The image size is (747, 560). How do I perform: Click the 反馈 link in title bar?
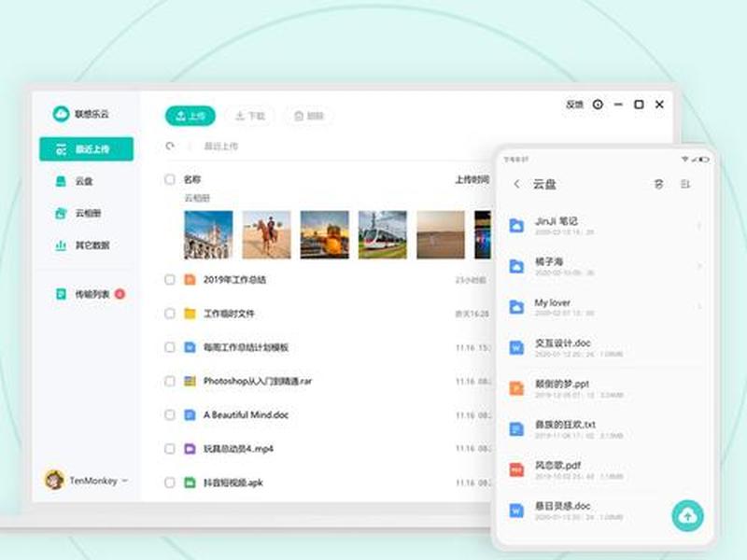click(x=574, y=105)
